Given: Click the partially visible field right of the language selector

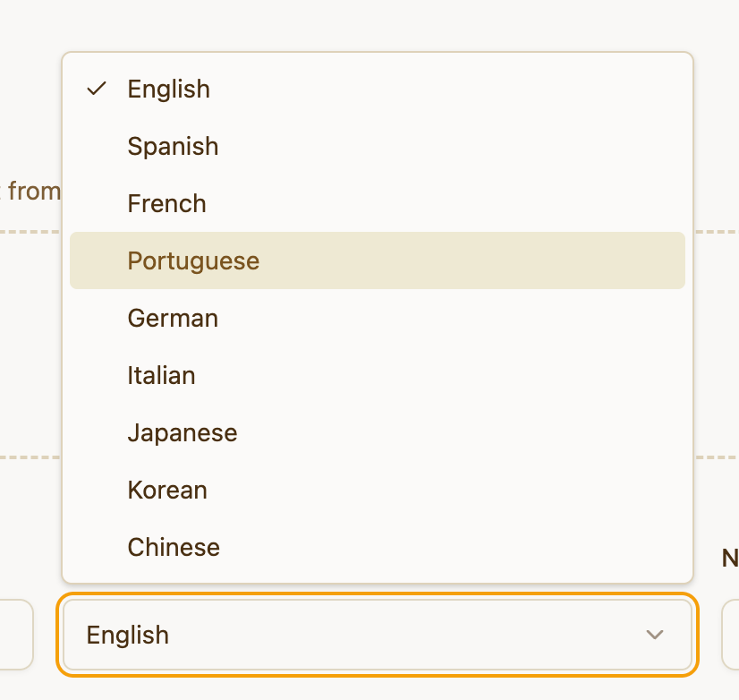Looking at the screenshot, I should click(x=730, y=635).
